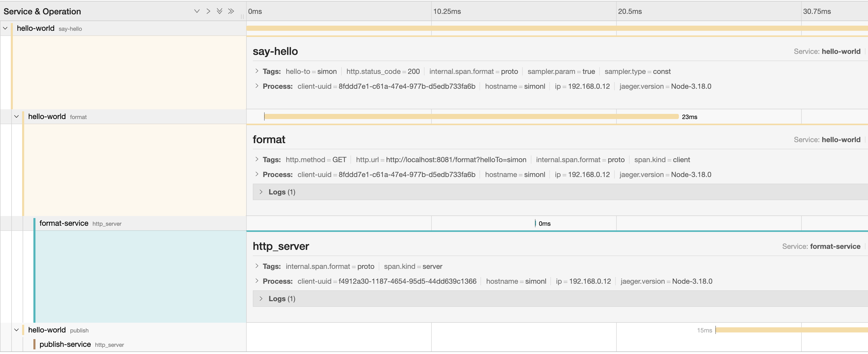Click the Expand All double-chevron icon

pyautogui.click(x=219, y=11)
